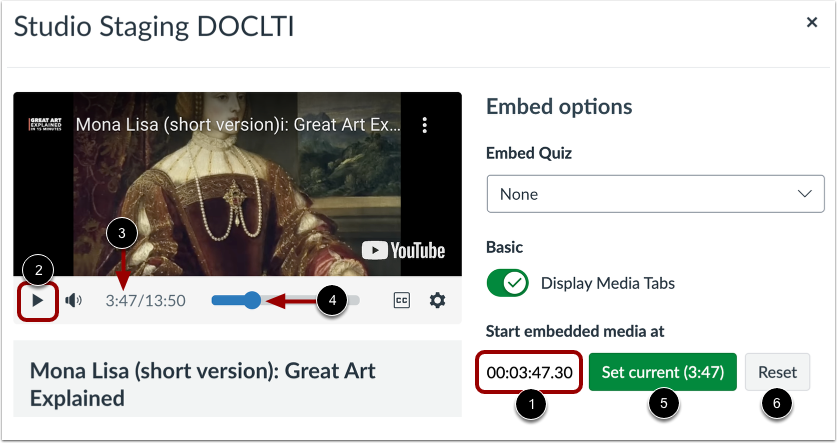This screenshot has width=837, height=443.
Task: Click Great Art Explained channel logo
Action: (x=46, y=124)
